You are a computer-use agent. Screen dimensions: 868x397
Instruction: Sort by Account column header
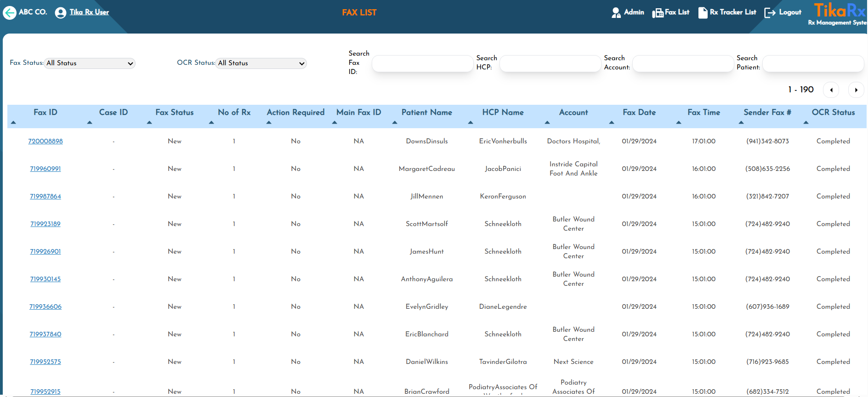[x=573, y=112]
